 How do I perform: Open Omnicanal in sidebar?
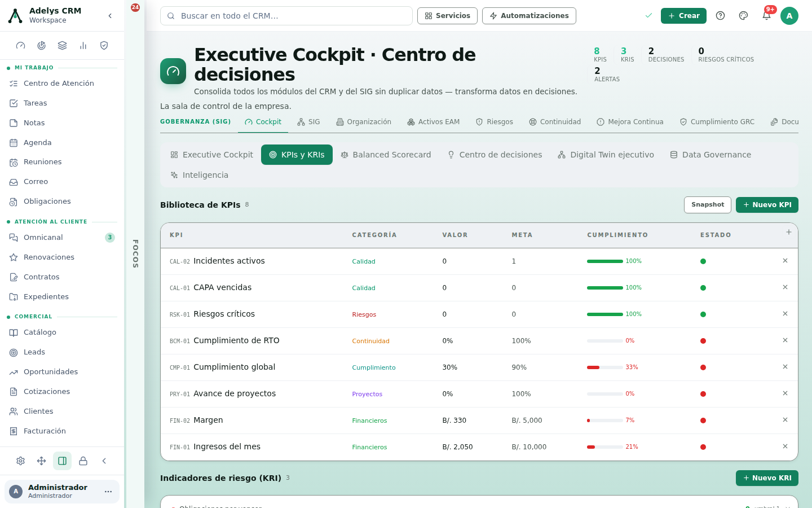[x=62, y=238]
